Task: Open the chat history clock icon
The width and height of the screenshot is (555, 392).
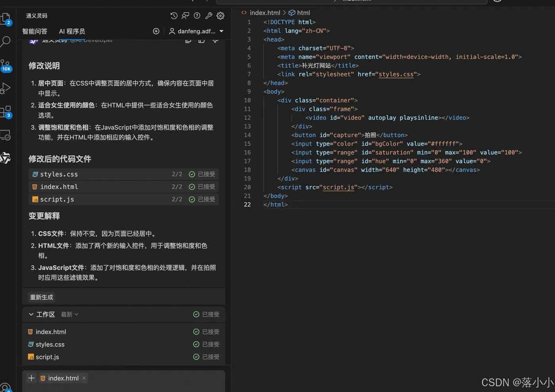Action: pos(174,16)
